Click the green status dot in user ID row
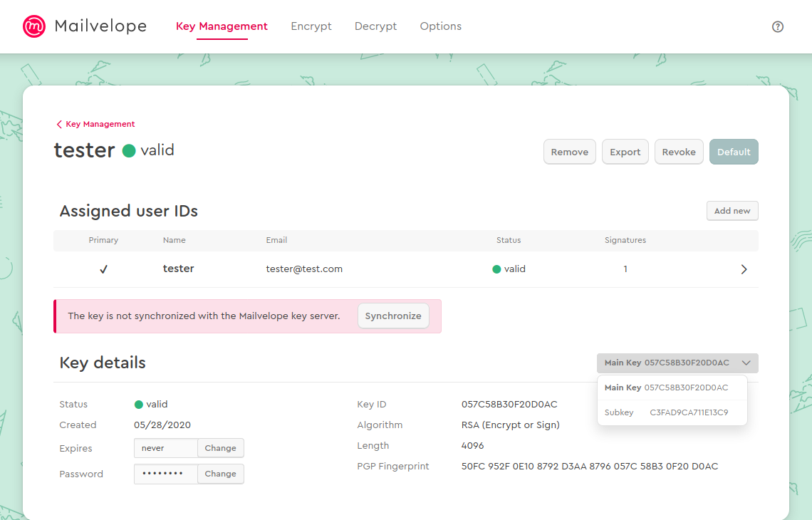Screen dimensions: 812x520 497,269
